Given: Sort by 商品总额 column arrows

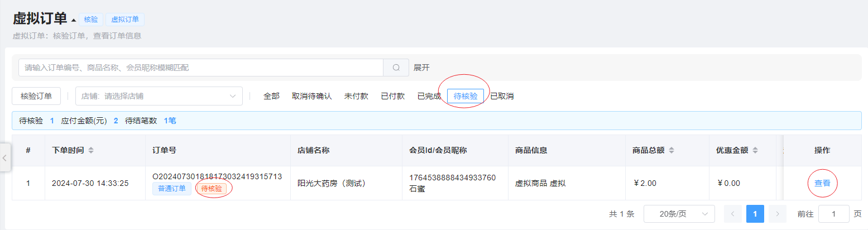Looking at the screenshot, I should 672,151.
